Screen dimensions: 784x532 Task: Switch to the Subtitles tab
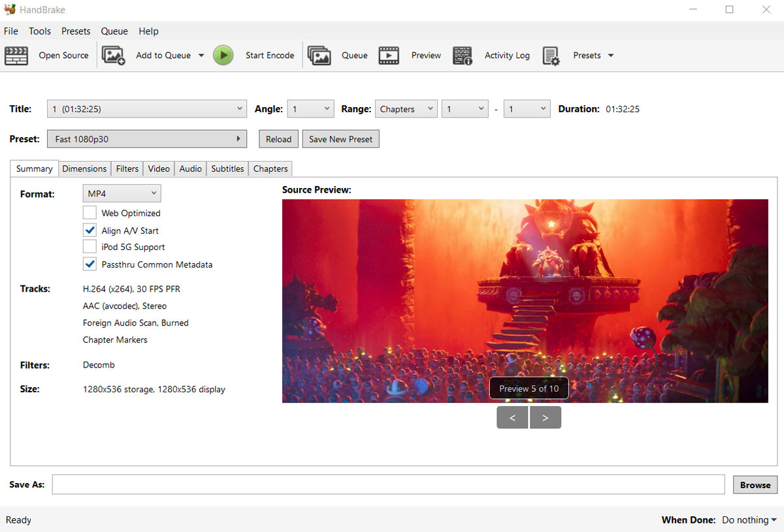(227, 168)
